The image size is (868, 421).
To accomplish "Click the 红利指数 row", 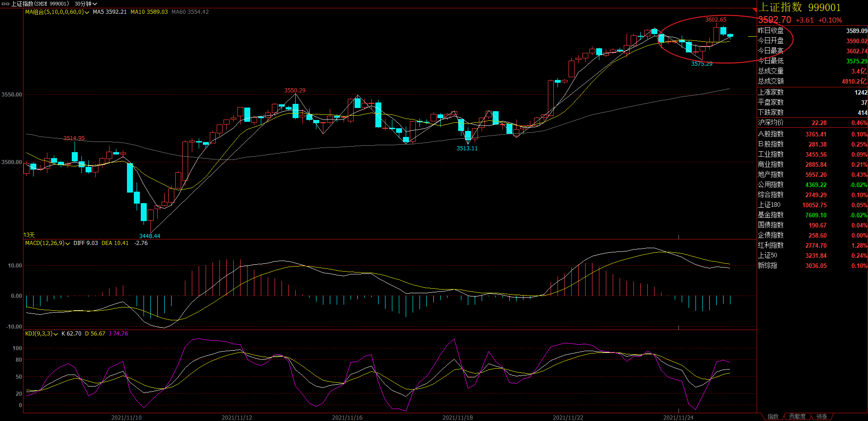I will 812,245.
